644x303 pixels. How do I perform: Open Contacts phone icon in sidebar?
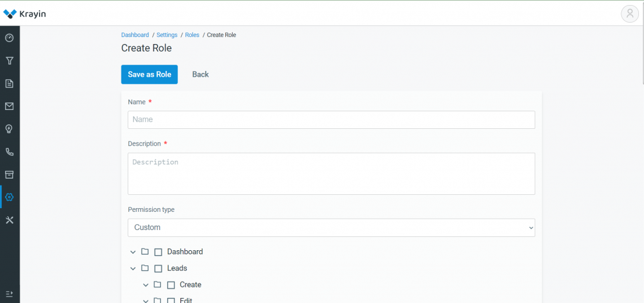(9, 152)
